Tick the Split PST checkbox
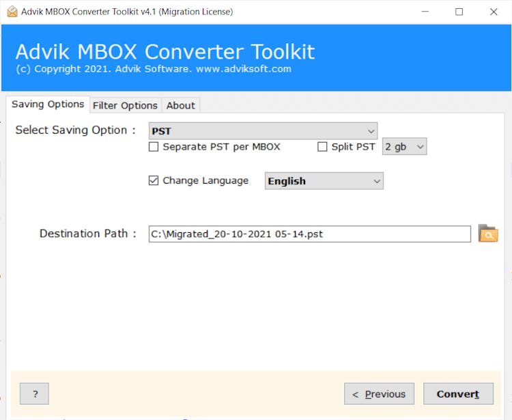 [323, 147]
